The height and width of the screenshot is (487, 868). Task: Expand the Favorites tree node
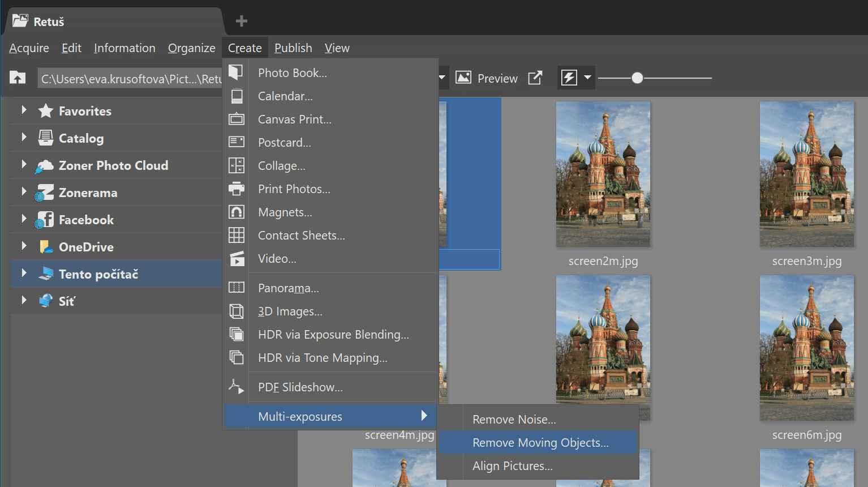pos(24,110)
